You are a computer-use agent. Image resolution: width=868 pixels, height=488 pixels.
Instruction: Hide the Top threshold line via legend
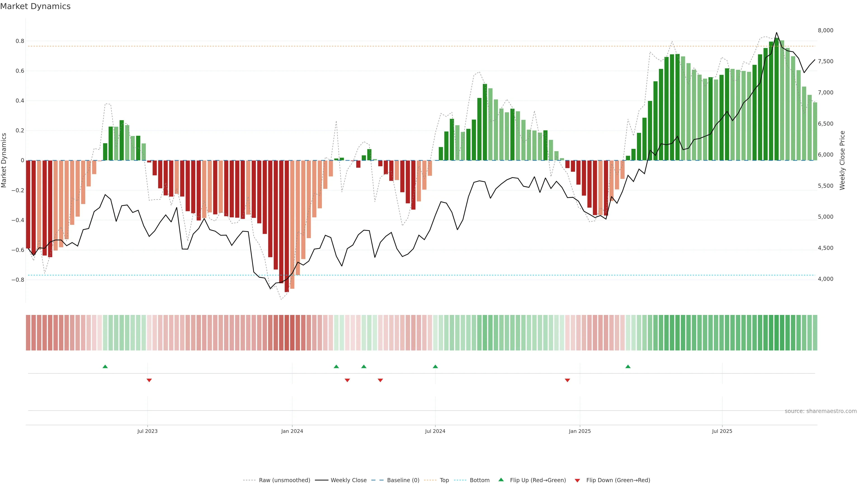444,480
